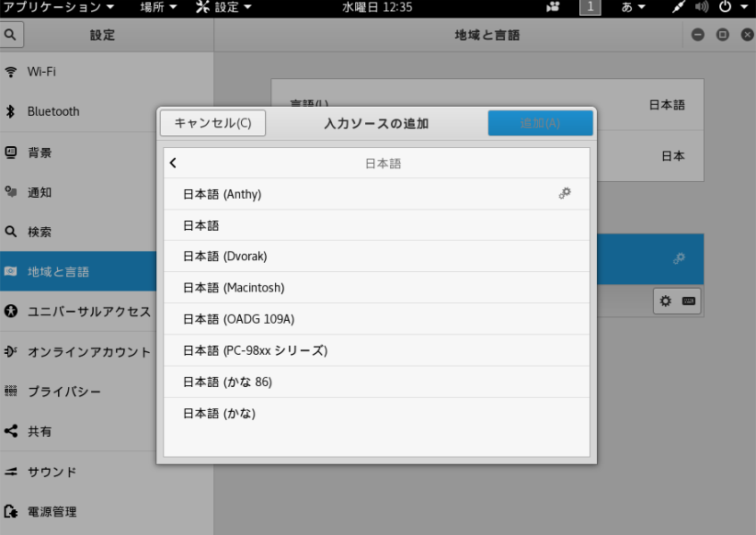
Task: Show keyboard layout preview button
Action: (689, 302)
